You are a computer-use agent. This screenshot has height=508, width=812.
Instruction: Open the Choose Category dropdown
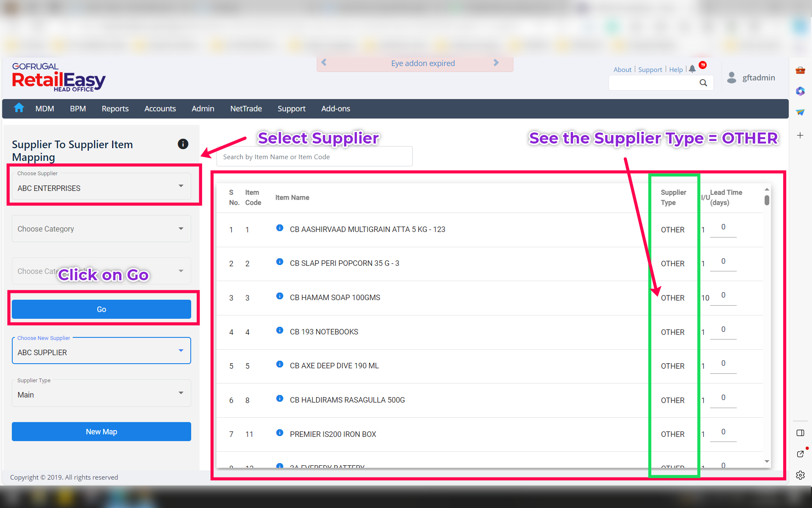coord(101,229)
